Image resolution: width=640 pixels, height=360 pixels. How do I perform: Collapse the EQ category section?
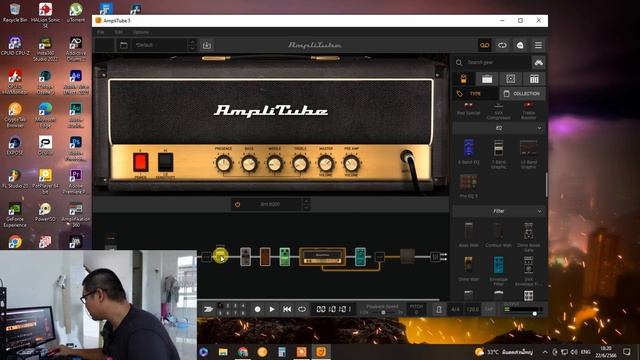coord(540,128)
